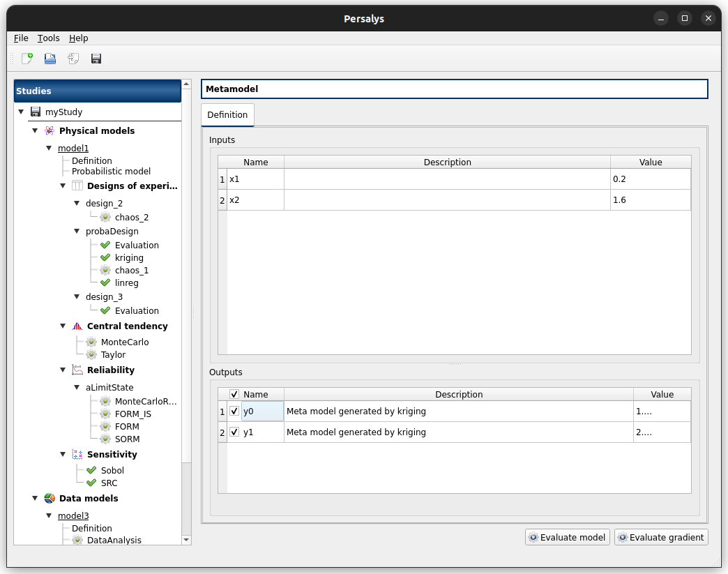Click the studies tree vertical scrollbar
This screenshot has width=728, height=574.
coord(186,279)
